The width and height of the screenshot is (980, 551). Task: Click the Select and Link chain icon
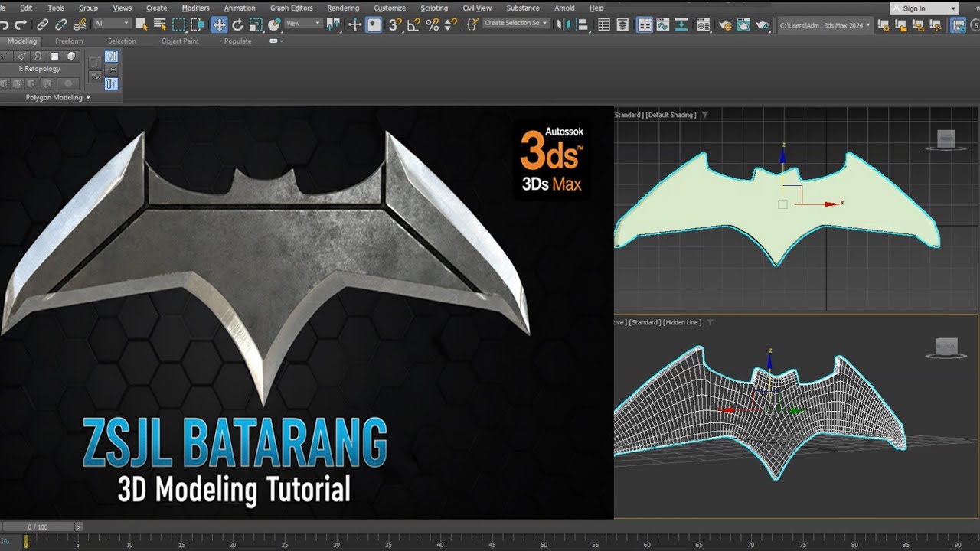tap(43, 24)
